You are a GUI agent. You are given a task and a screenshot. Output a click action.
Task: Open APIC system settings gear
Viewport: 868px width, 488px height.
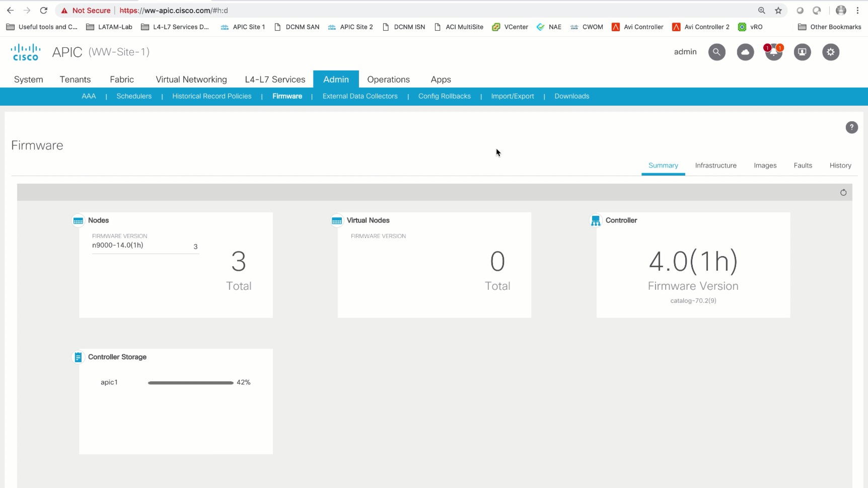pos(831,52)
